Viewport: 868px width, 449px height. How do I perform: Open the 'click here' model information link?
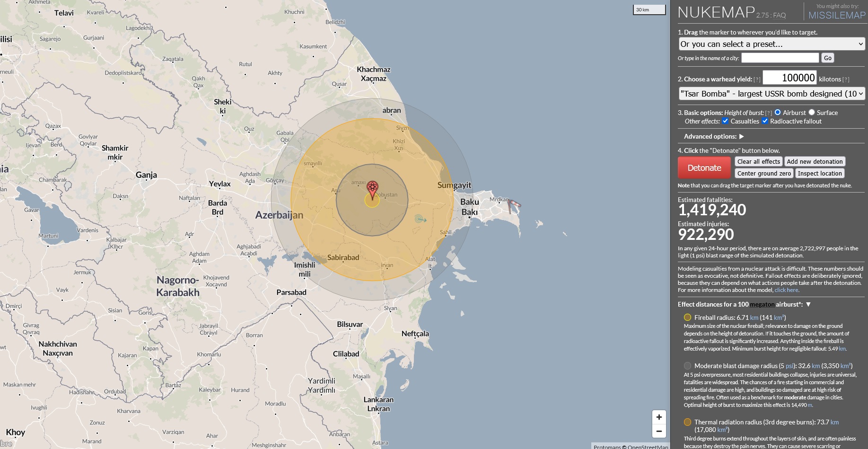click(786, 290)
